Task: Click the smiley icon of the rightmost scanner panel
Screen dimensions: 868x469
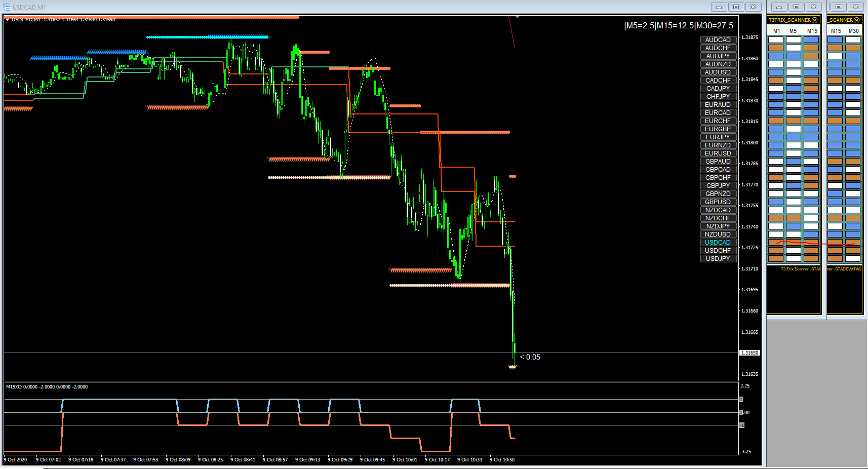Action: pyautogui.click(x=857, y=20)
